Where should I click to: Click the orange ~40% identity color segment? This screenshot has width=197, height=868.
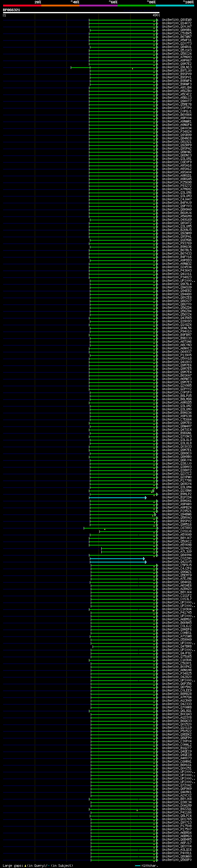tap(60, 6)
